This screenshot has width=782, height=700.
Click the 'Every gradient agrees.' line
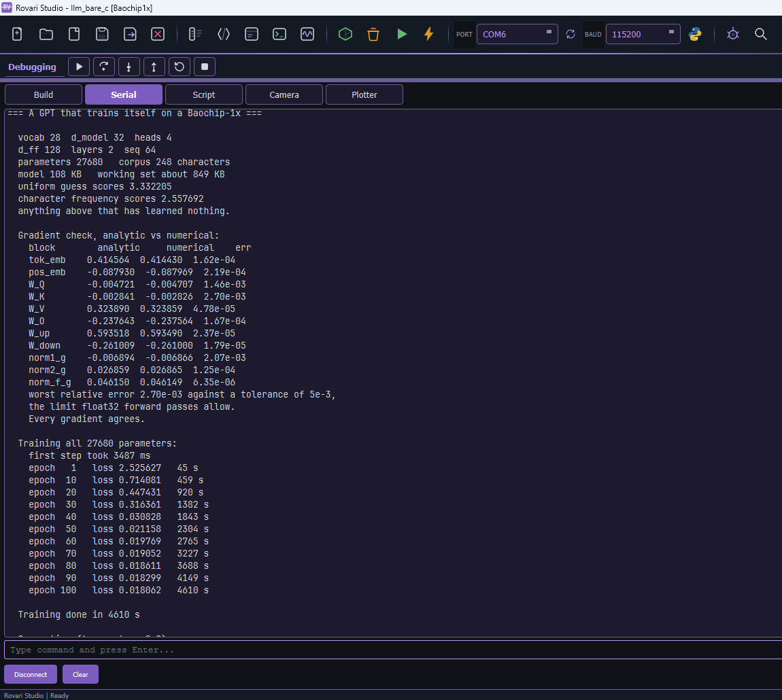click(86, 419)
